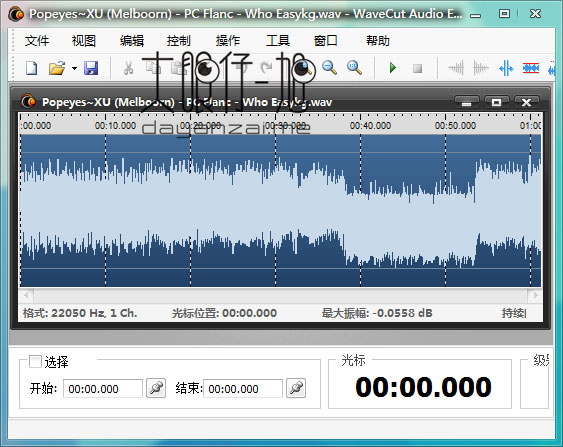Image resolution: width=563 pixels, height=447 pixels.
Task: Close the inner wav document window
Action: click(x=526, y=102)
